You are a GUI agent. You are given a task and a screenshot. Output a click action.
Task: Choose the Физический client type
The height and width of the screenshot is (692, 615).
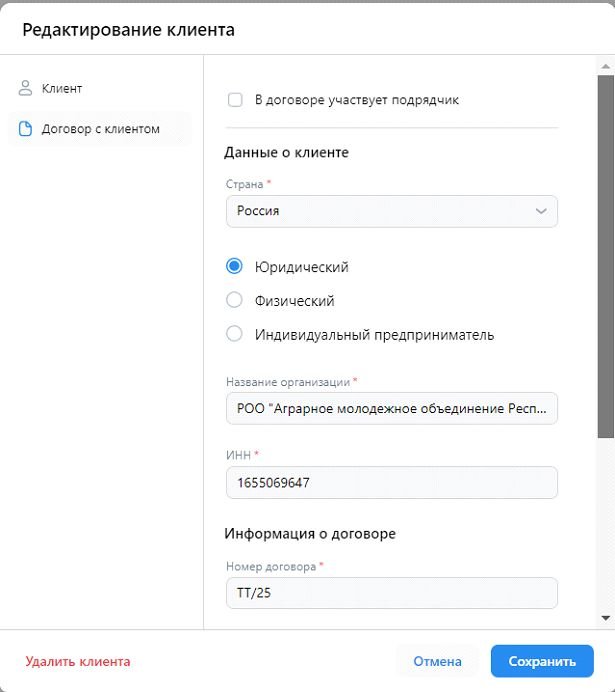[235, 300]
